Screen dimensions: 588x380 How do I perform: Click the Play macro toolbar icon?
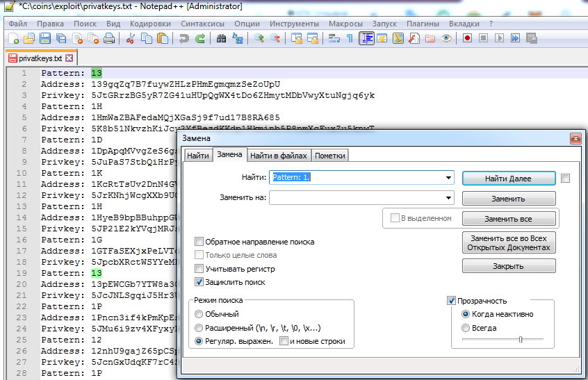click(499, 38)
